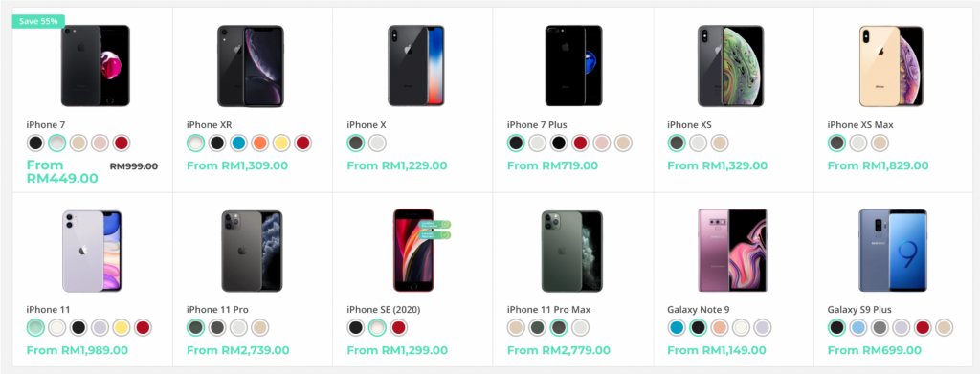View the Galaxy Note 9 product thumbnail
The height and width of the screenshot is (374, 980).
732,251
